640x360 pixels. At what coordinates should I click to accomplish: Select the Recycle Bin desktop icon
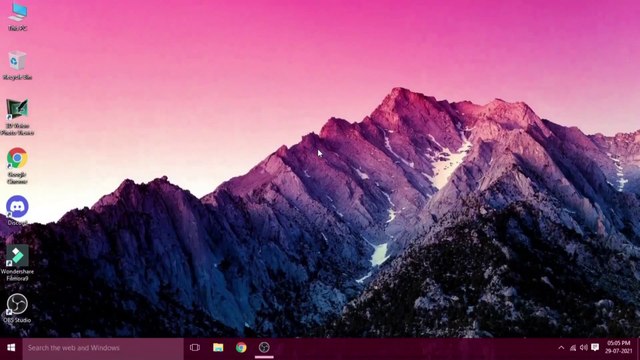17,65
